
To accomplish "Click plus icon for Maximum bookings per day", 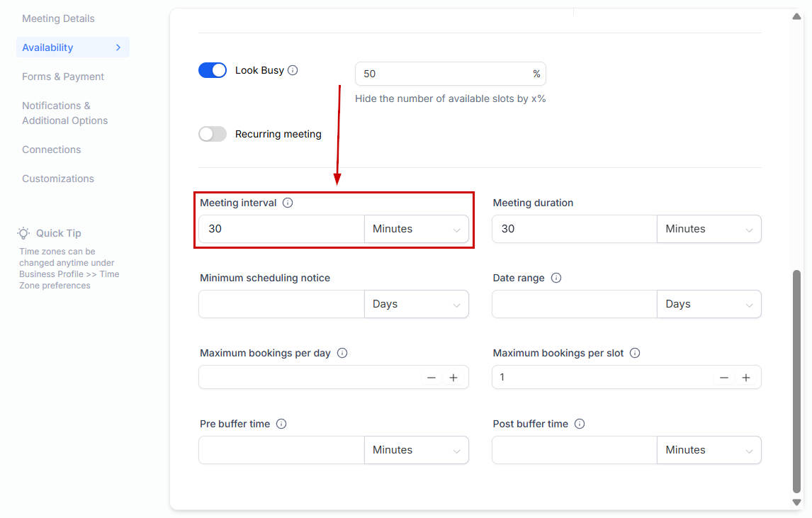I will 453,378.
